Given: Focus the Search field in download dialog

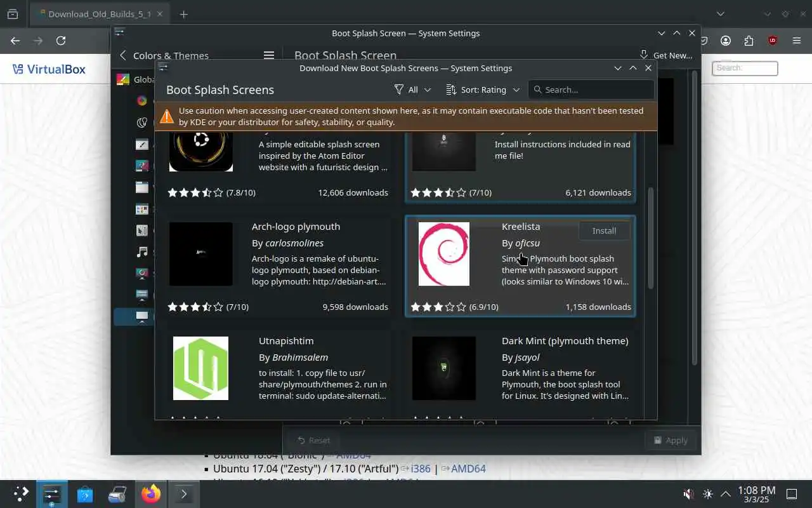Looking at the screenshot, I should (591, 90).
